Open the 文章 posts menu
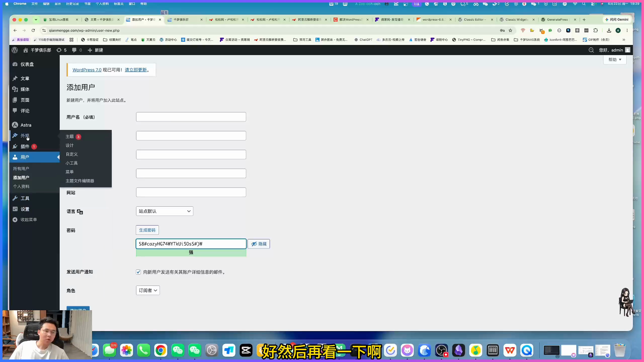Image resolution: width=644 pixels, height=362 pixels. (x=25, y=78)
